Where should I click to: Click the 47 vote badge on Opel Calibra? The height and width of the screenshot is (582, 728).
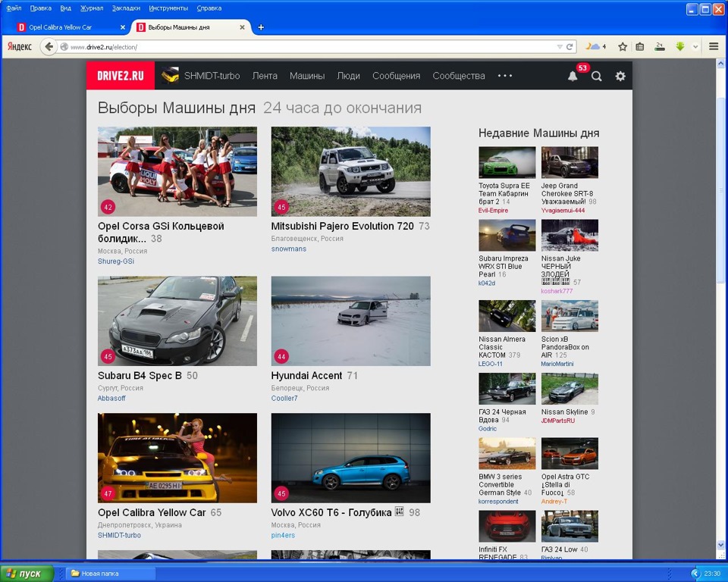(108, 493)
